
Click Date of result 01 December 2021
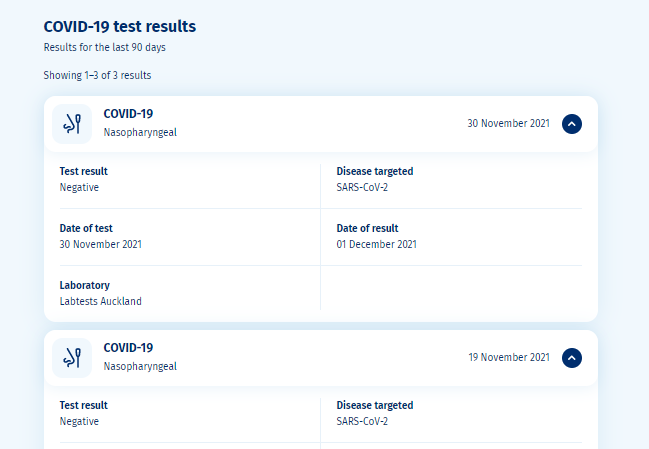click(377, 244)
